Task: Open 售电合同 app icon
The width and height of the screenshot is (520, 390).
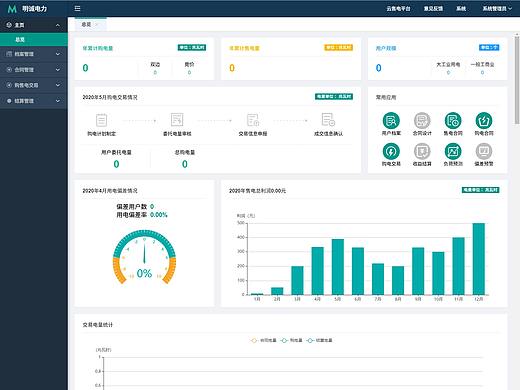Action: pos(453,121)
